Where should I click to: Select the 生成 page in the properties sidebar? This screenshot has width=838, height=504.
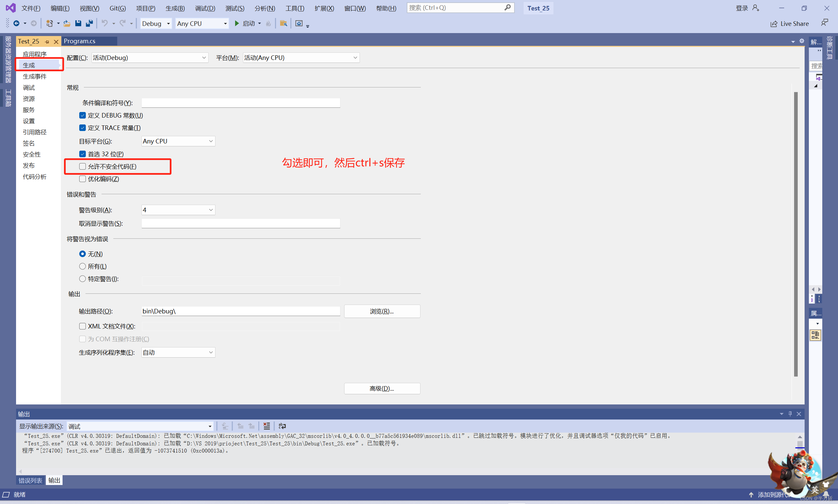39,65
